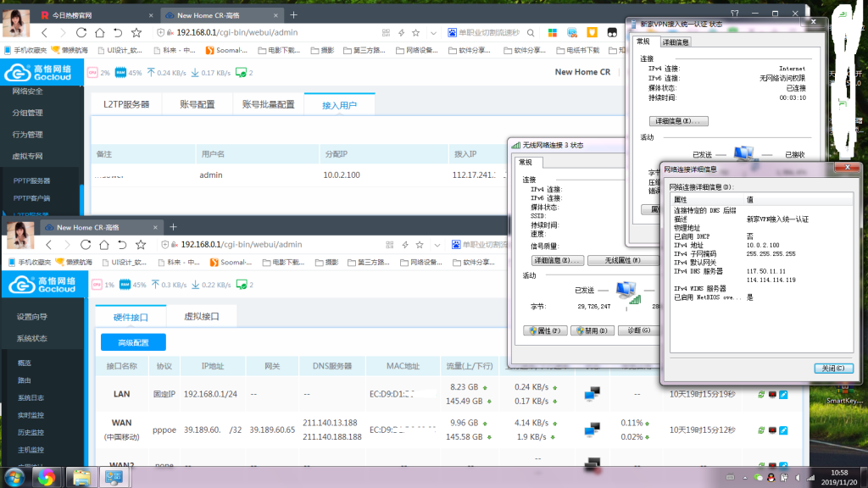Collapse 虚拟专网 in the upper sidebar
This screenshot has width=868, height=488.
tap(28, 156)
